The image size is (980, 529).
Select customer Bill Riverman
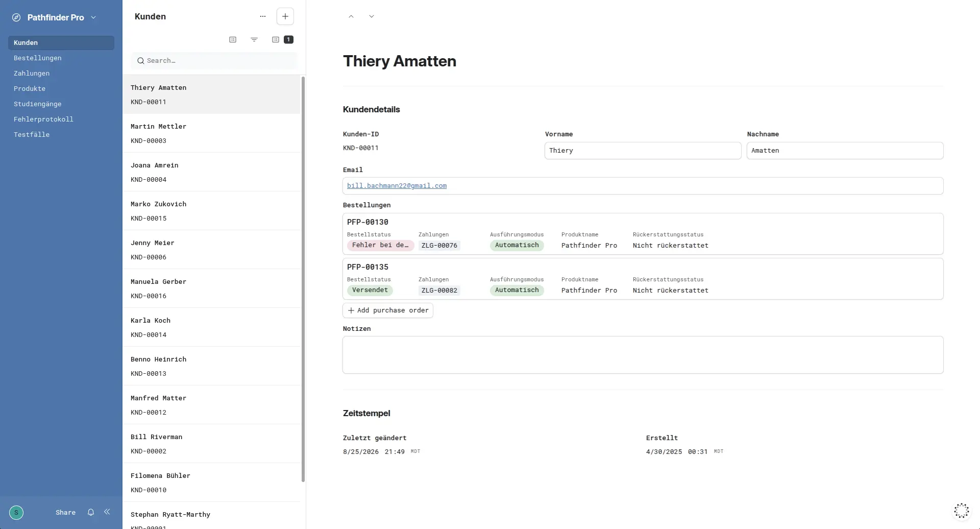coord(211,444)
